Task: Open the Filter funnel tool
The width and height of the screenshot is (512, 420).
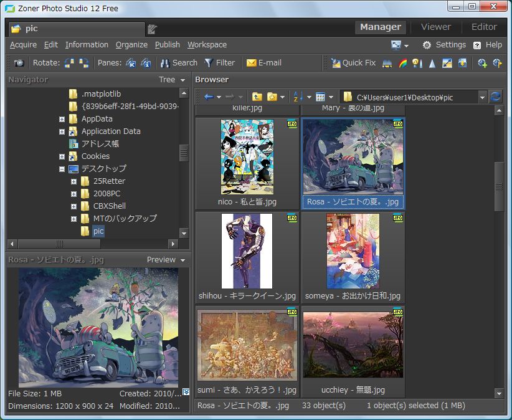Action: coord(219,63)
